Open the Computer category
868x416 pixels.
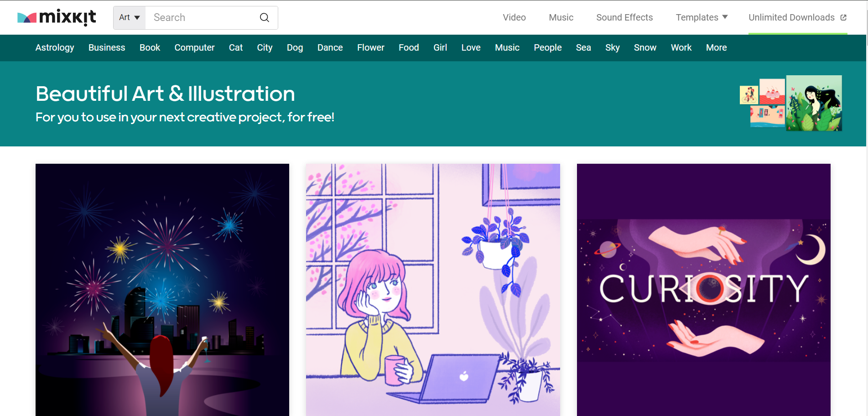click(194, 47)
